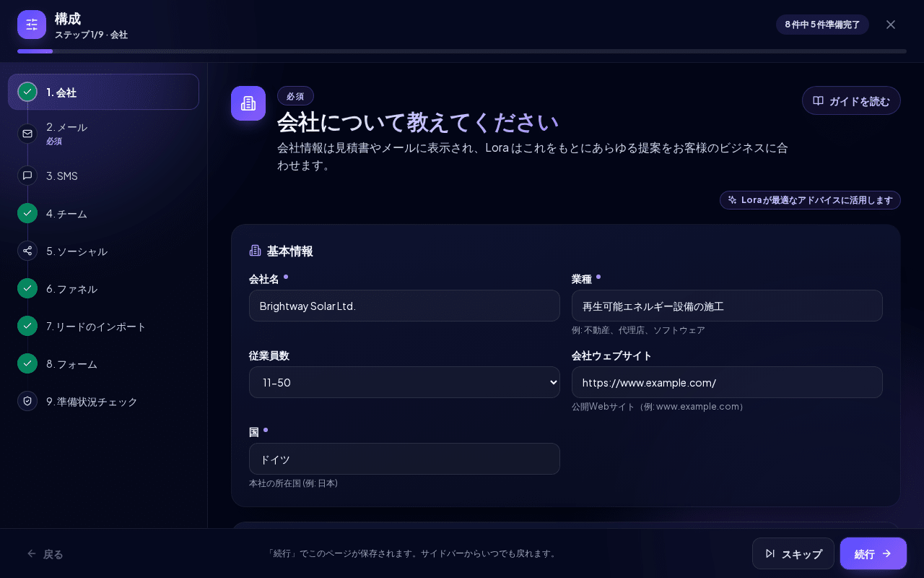Open step 7. リードのインポート
Image resolution: width=924 pixels, height=578 pixels.
103,326
